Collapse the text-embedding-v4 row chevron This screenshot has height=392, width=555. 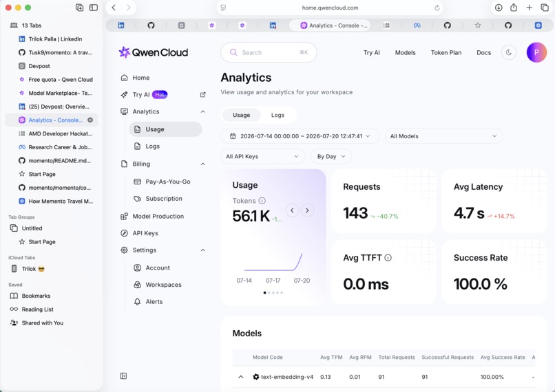tap(241, 377)
